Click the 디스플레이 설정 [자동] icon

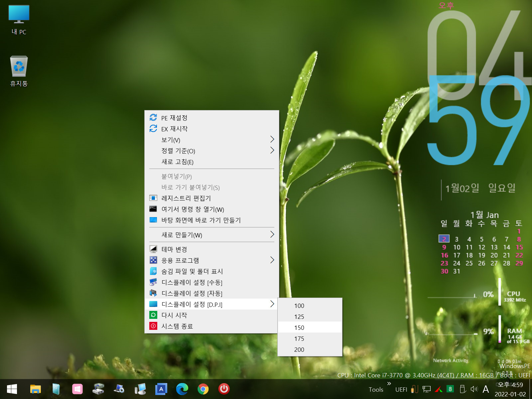153,293
